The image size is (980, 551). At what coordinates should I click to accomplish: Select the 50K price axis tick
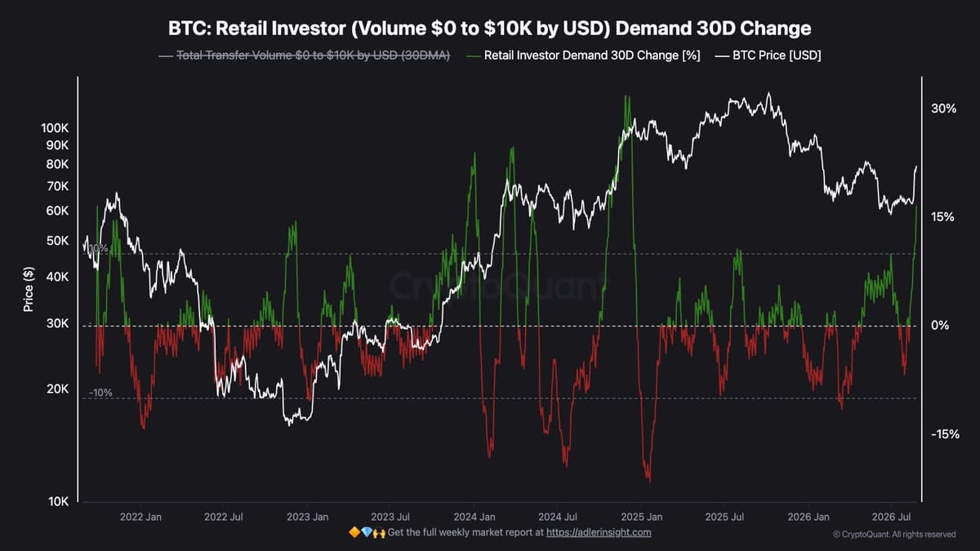coord(57,241)
